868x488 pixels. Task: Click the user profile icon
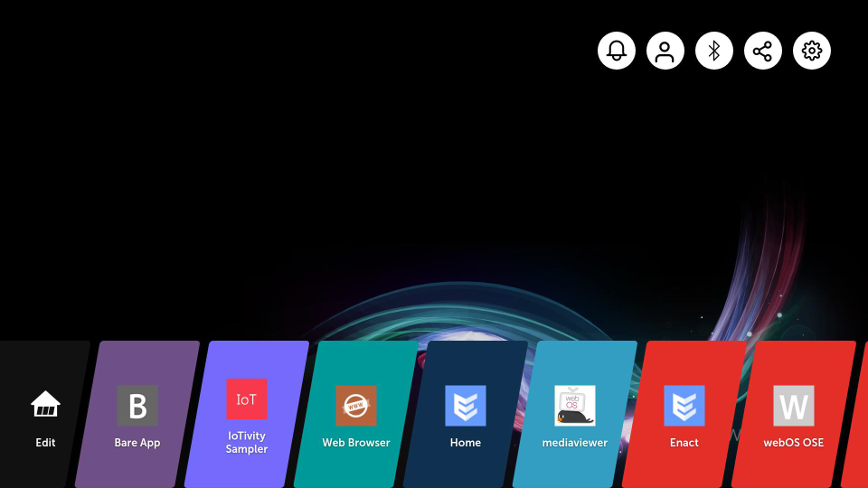pos(665,51)
